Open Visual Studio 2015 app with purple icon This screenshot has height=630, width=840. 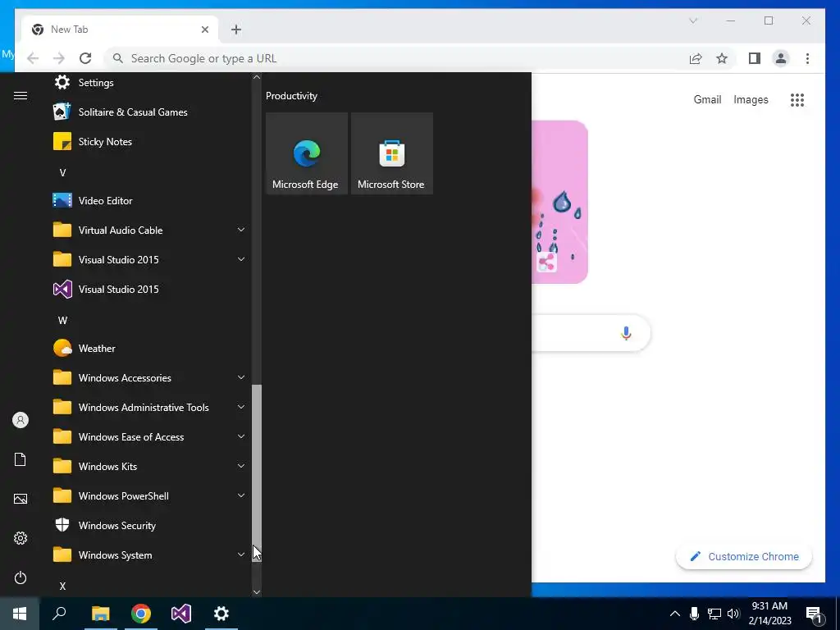coord(149,290)
